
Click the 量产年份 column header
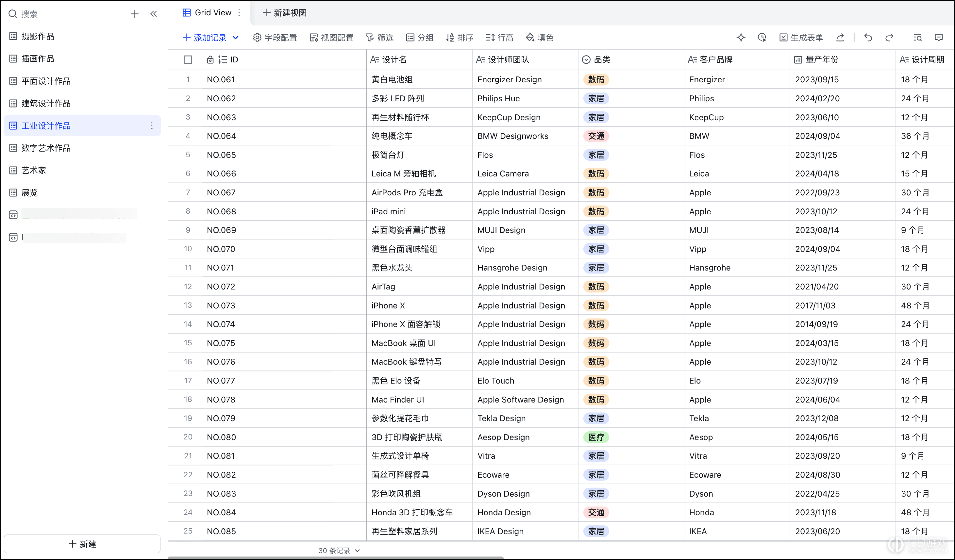pos(843,59)
